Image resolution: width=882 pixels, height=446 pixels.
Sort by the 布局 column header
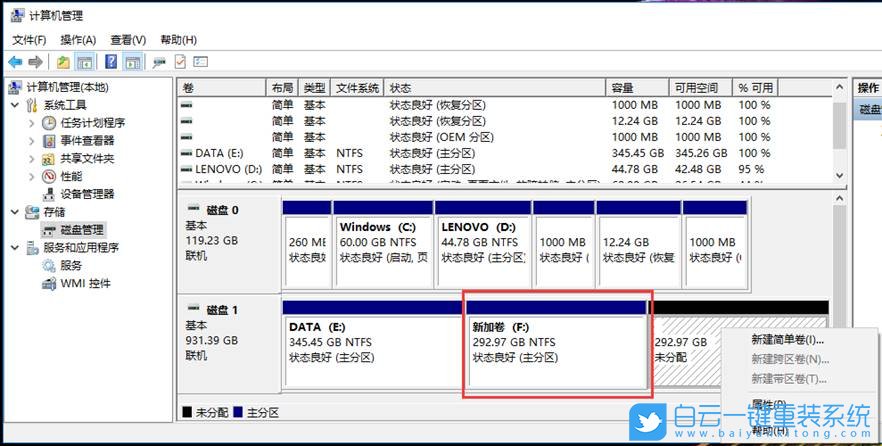tap(282, 88)
